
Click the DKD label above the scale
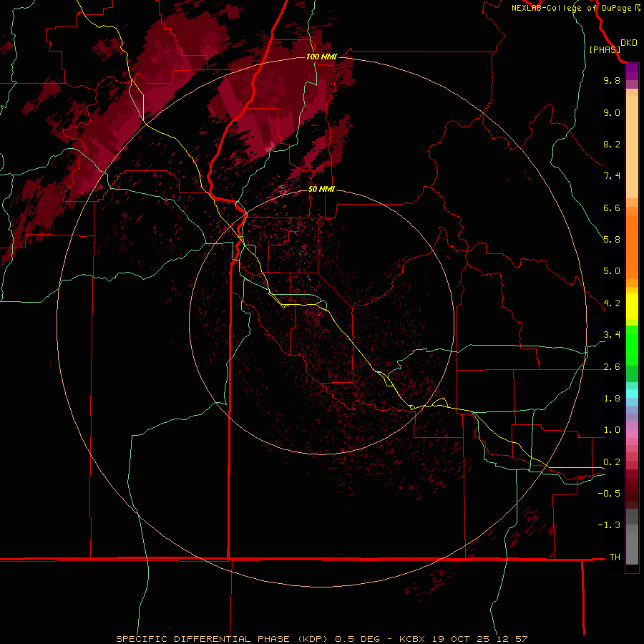pyautogui.click(x=629, y=43)
